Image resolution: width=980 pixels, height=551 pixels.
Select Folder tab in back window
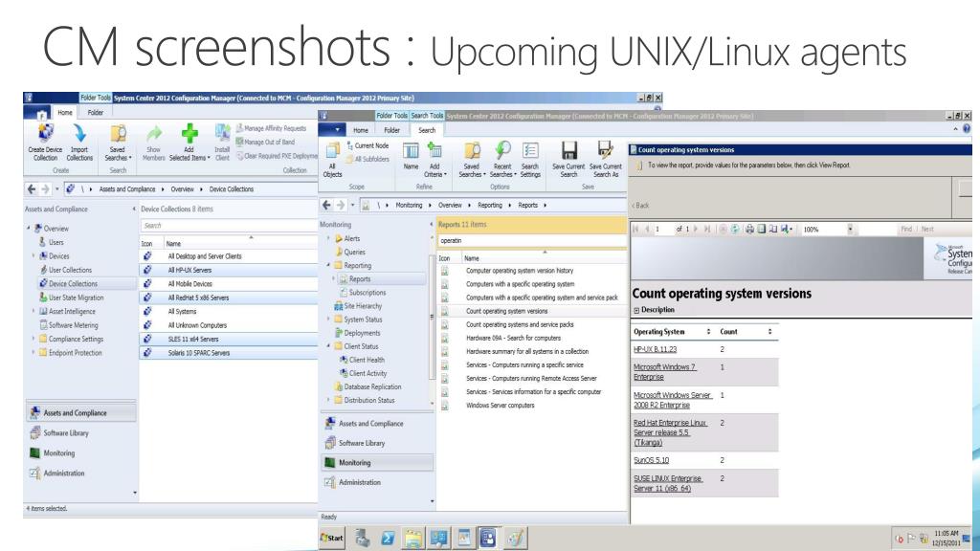(x=96, y=113)
